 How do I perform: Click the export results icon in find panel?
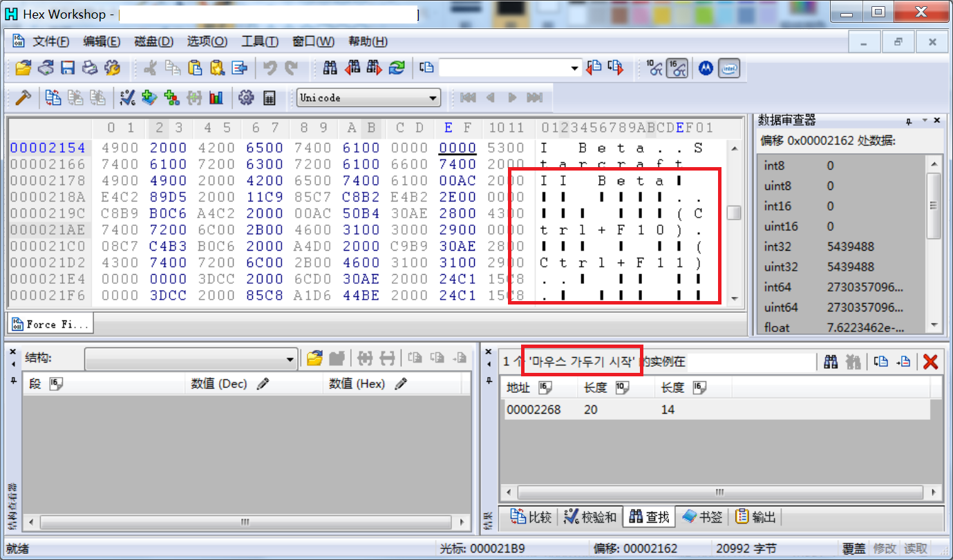pyautogui.click(x=903, y=360)
